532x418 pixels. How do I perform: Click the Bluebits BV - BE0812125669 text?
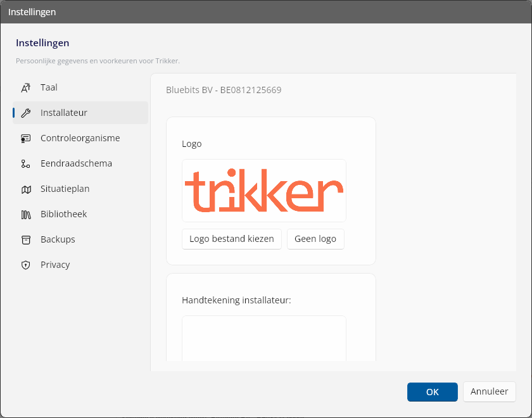[224, 90]
